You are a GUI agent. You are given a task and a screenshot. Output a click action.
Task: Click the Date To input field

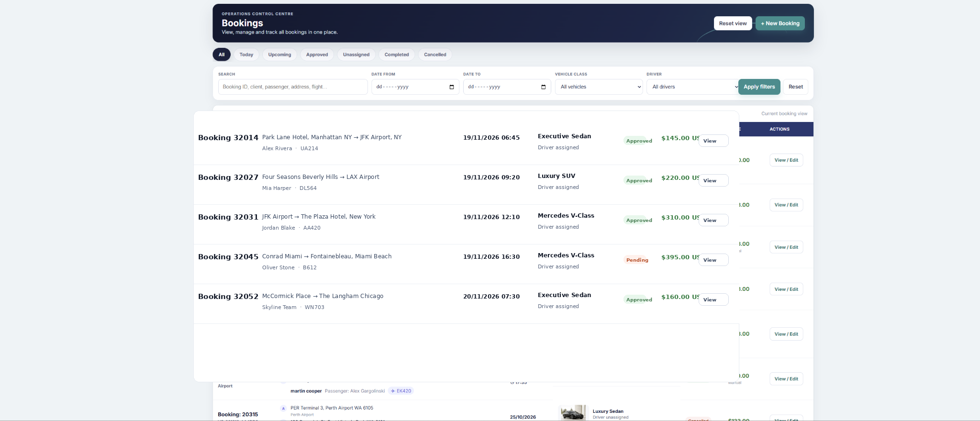coord(507,87)
